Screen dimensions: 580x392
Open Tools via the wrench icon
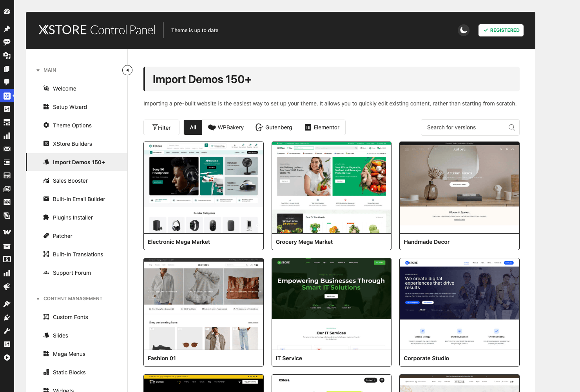point(7,331)
